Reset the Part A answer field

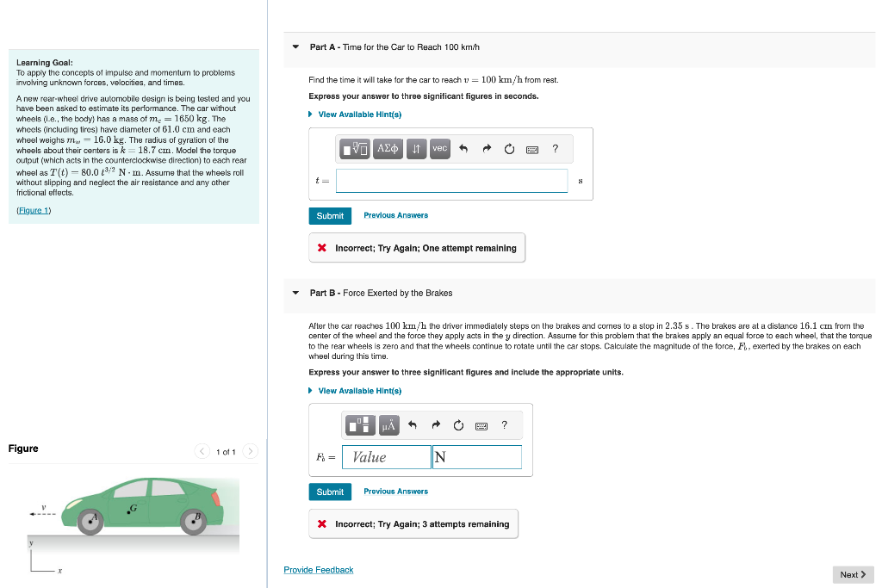tap(508, 149)
